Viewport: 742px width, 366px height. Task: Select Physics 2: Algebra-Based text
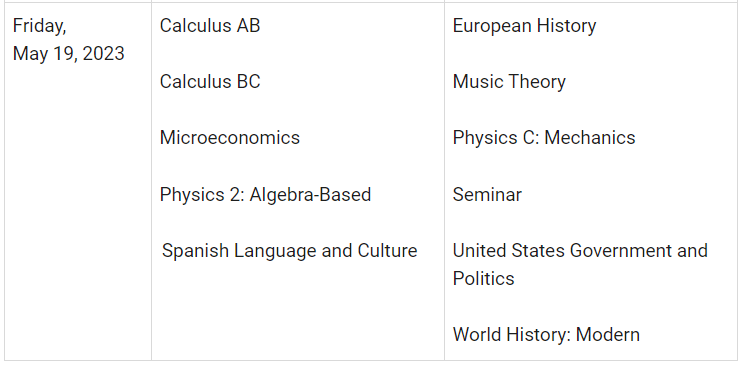click(x=265, y=195)
